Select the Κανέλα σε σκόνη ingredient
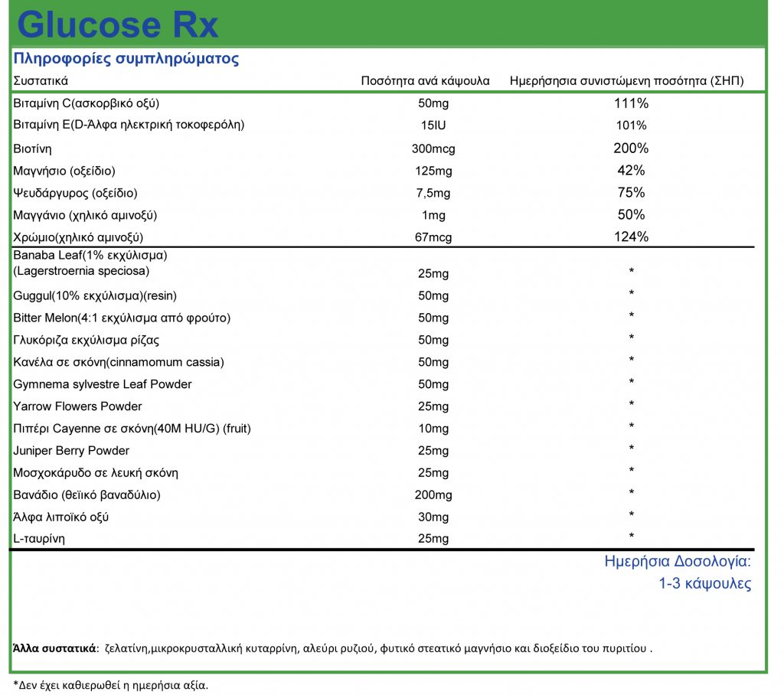 click(119, 362)
